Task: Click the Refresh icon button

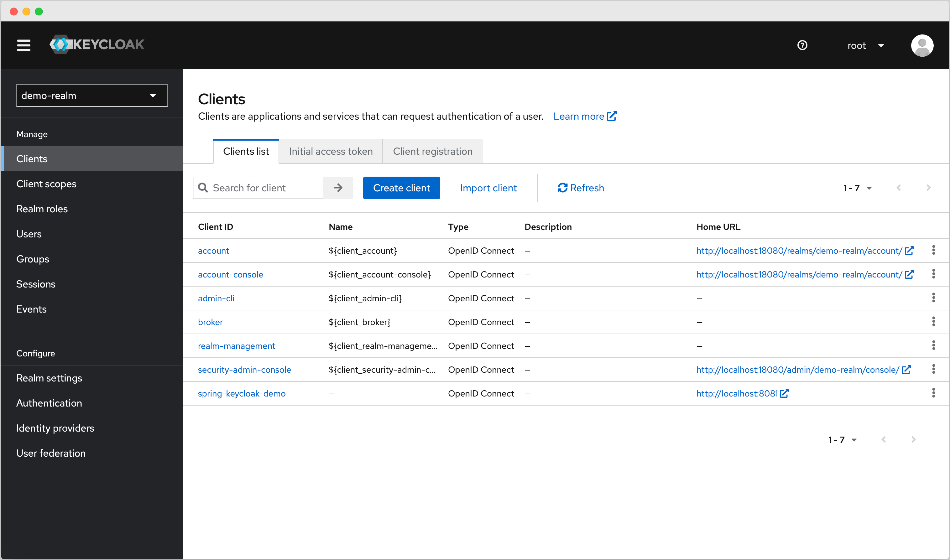Action: click(561, 187)
